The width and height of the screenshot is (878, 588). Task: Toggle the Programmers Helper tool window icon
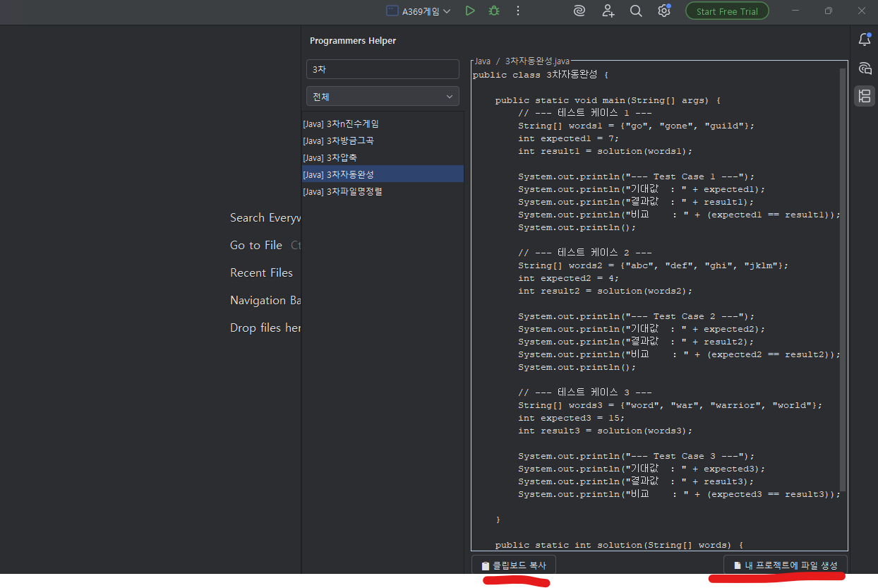864,96
